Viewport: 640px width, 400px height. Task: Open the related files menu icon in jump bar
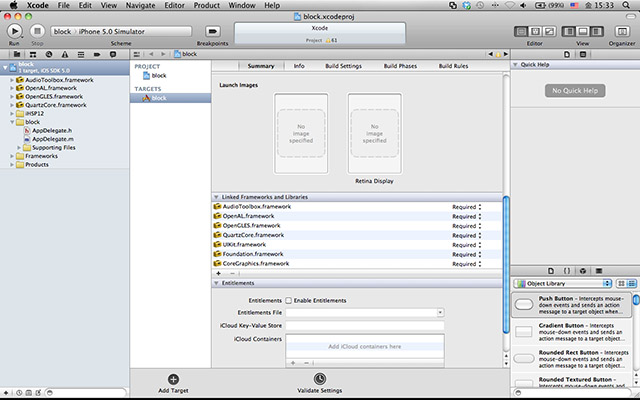tap(137, 54)
